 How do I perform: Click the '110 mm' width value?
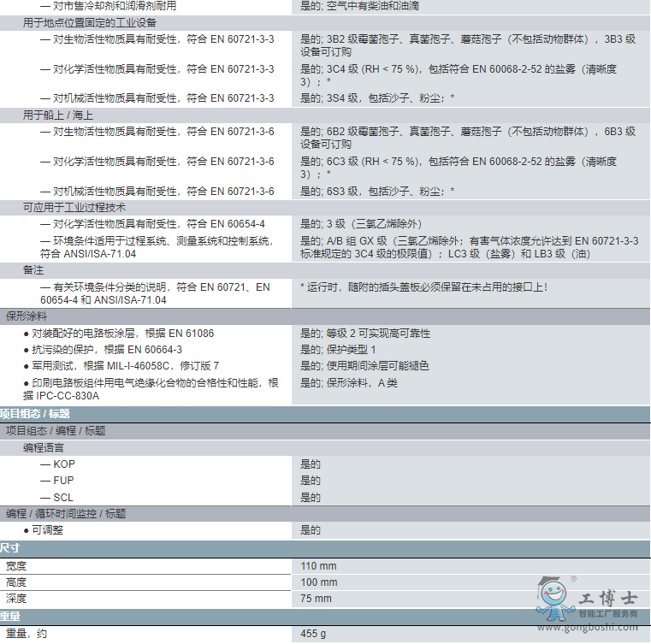pos(318,566)
